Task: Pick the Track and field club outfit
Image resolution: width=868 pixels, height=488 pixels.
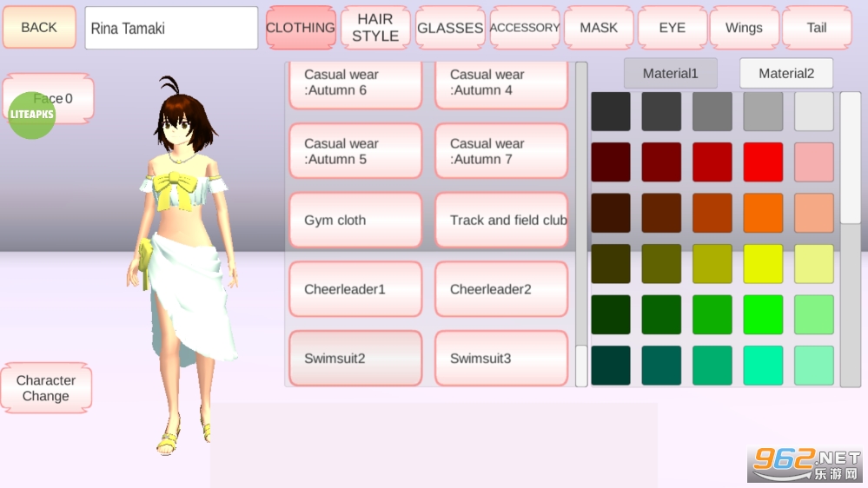Action: 501,221
